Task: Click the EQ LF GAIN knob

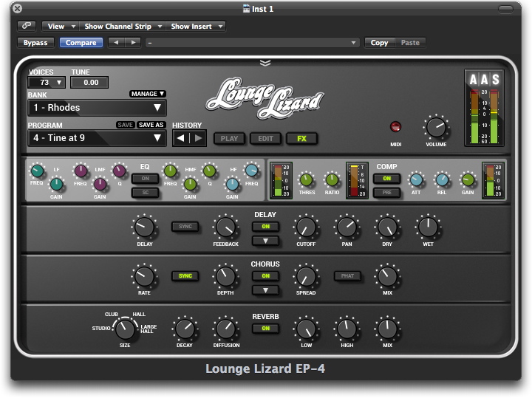Action: (x=56, y=184)
